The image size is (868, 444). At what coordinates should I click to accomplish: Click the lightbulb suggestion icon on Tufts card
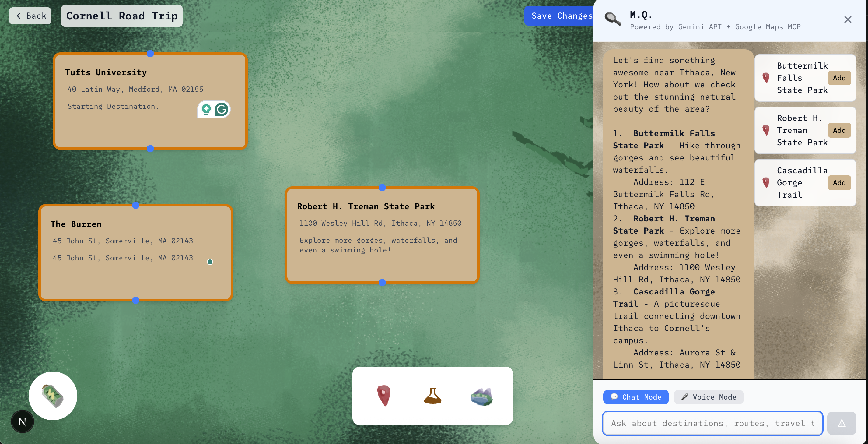click(x=206, y=109)
